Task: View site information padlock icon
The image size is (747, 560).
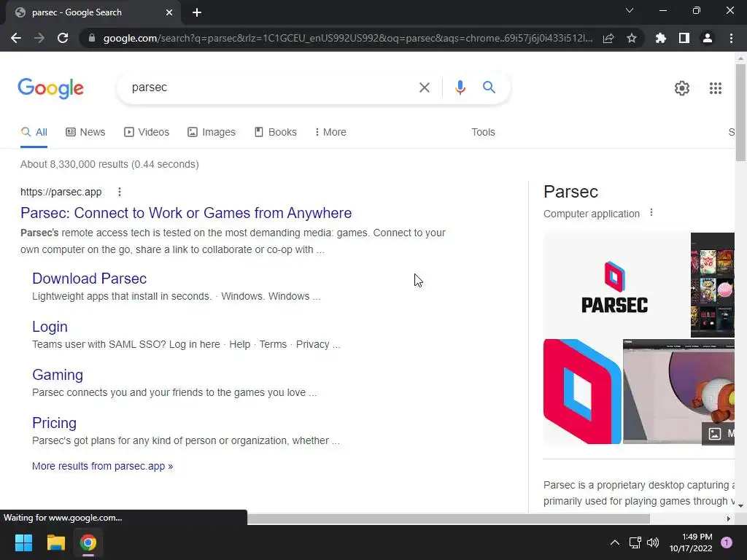Action: pyautogui.click(x=92, y=38)
